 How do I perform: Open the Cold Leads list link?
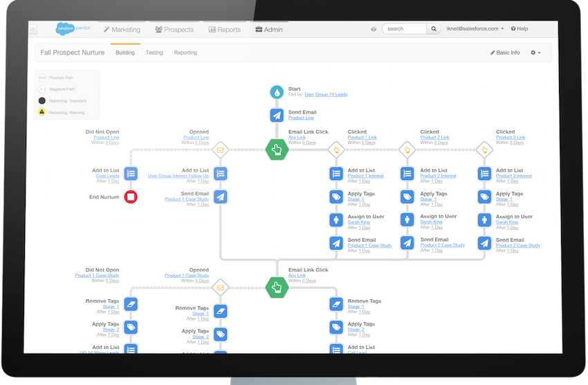tap(108, 176)
